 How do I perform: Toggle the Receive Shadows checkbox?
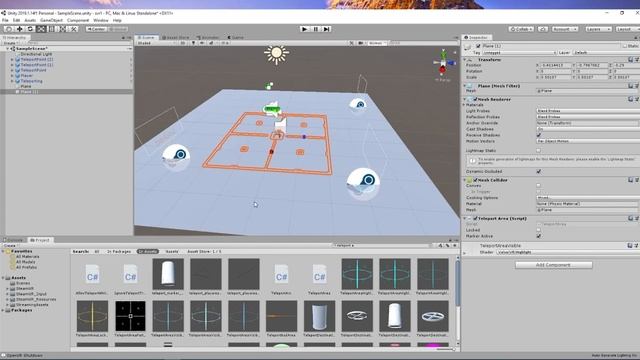coord(539,135)
